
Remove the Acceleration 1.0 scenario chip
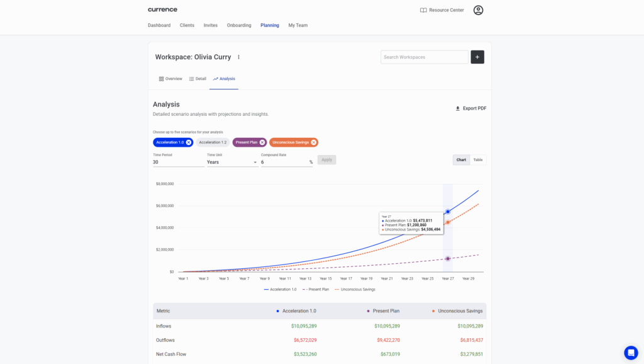(x=189, y=142)
